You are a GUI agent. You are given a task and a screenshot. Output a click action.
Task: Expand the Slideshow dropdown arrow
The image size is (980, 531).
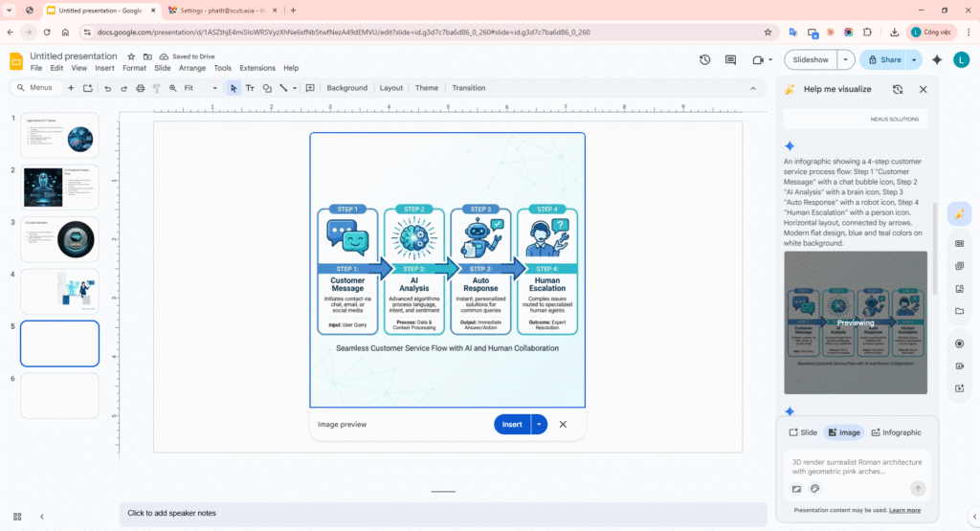(x=845, y=59)
